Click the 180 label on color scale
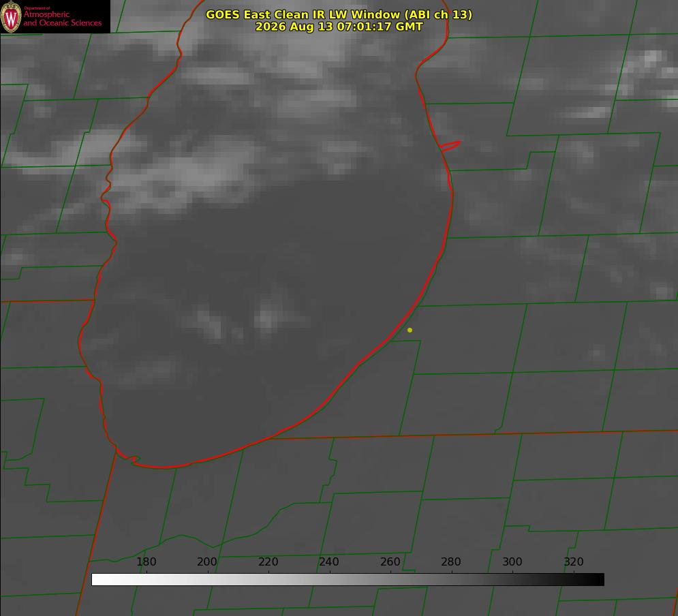 tap(146, 561)
